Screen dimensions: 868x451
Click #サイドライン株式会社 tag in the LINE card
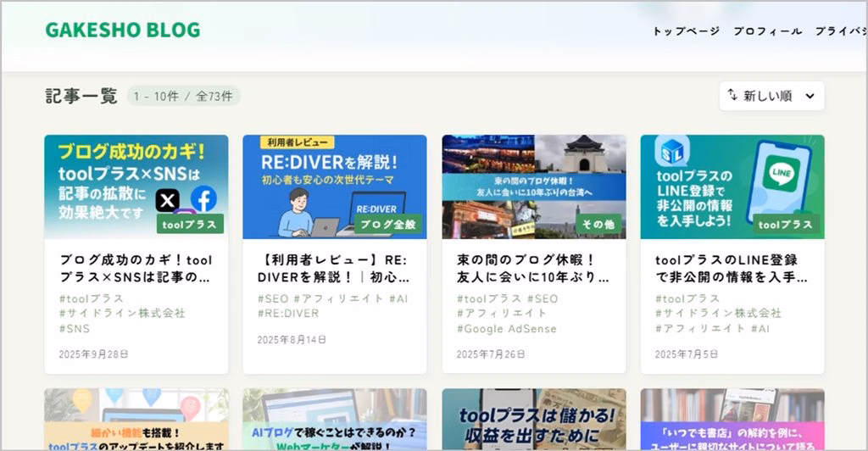click(718, 313)
